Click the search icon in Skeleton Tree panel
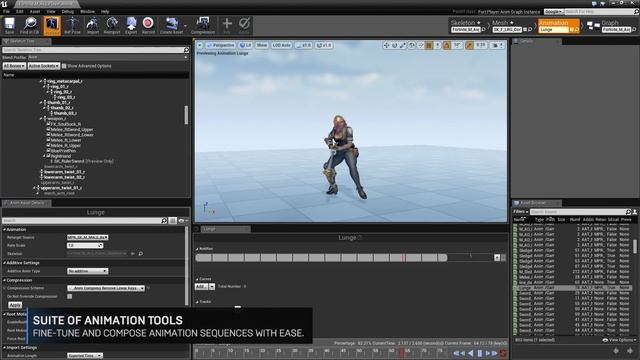The width and height of the screenshot is (640, 360). point(186,50)
